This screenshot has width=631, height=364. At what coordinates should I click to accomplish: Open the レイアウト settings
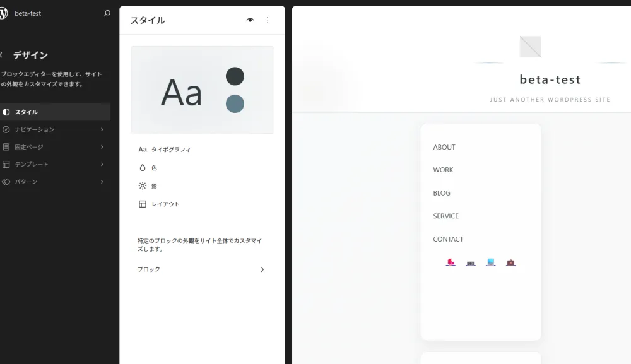[165, 204]
